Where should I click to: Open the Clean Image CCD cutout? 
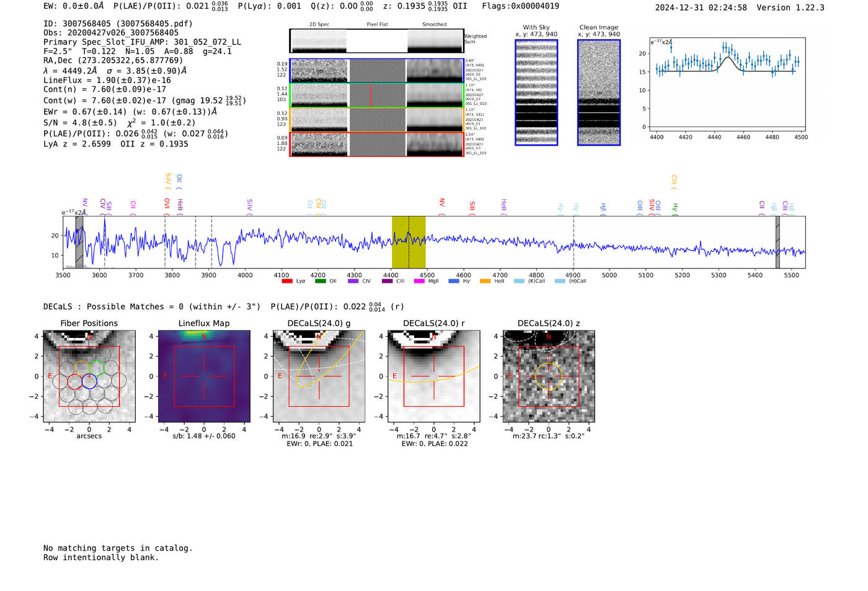599,92
